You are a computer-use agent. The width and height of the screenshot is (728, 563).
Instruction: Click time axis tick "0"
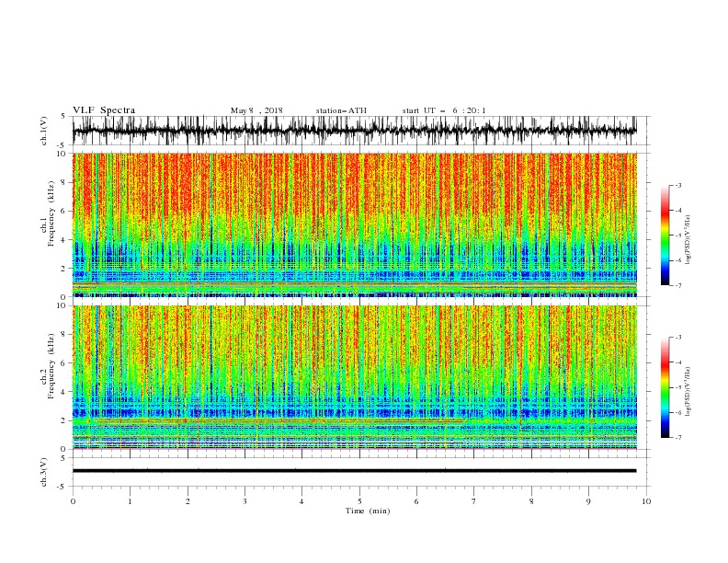(73, 501)
